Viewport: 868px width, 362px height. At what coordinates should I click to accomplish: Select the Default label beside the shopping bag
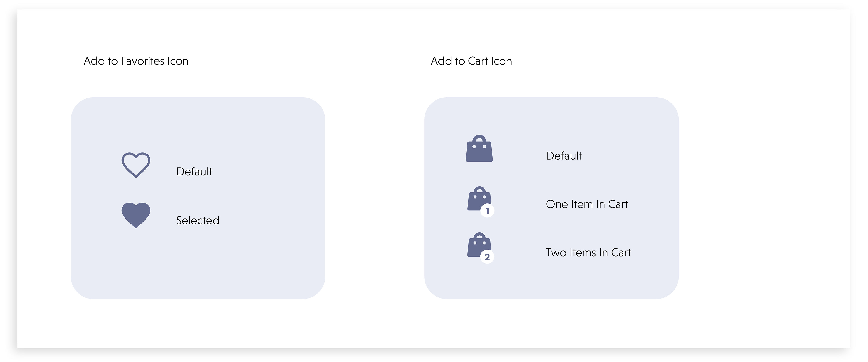pyautogui.click(x=564, y=156)
